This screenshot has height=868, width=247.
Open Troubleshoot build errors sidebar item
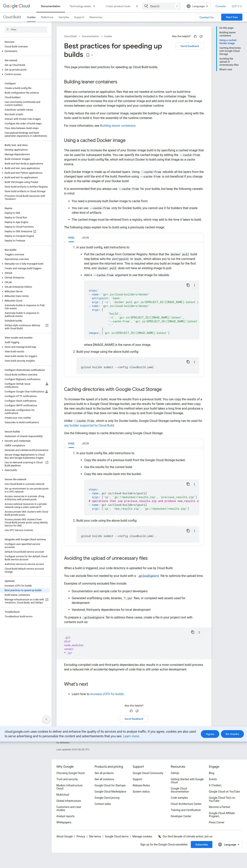point(18,617)
